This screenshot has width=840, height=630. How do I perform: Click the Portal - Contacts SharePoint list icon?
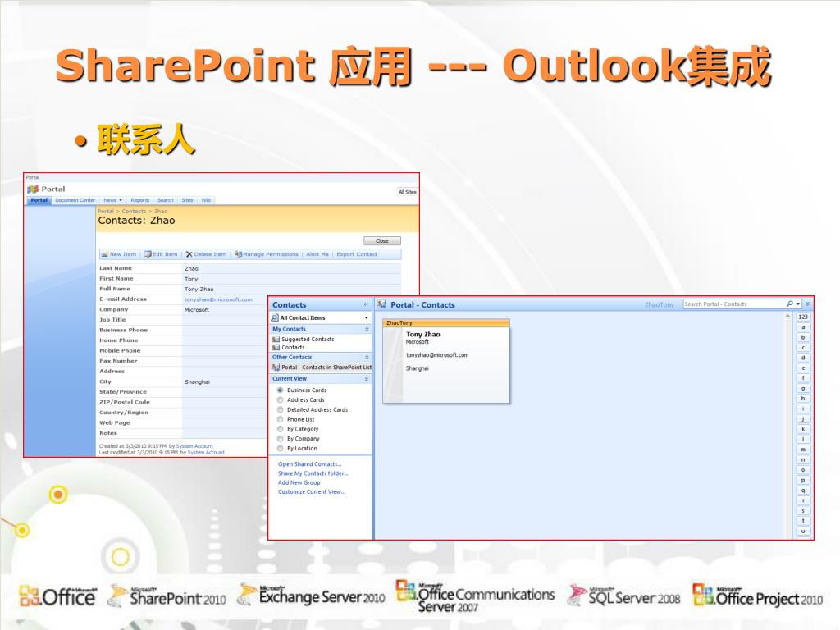point(276,367)
